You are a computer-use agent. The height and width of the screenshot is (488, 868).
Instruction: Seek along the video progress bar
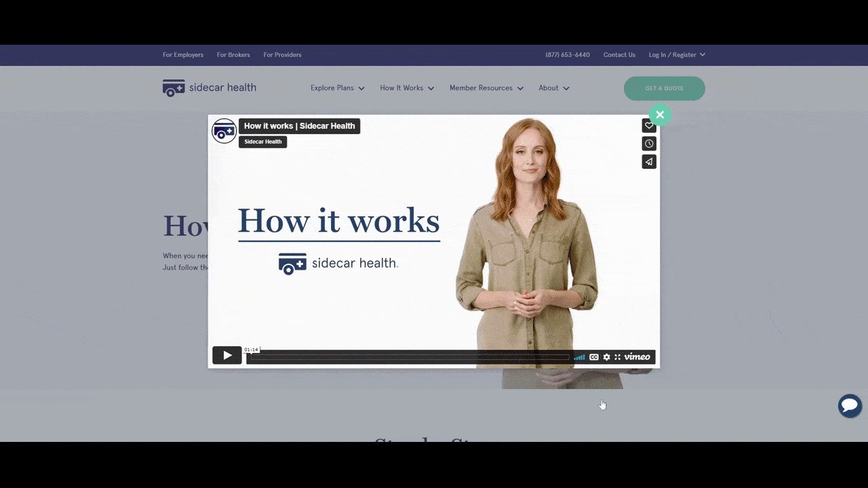(x=410, y=357)
